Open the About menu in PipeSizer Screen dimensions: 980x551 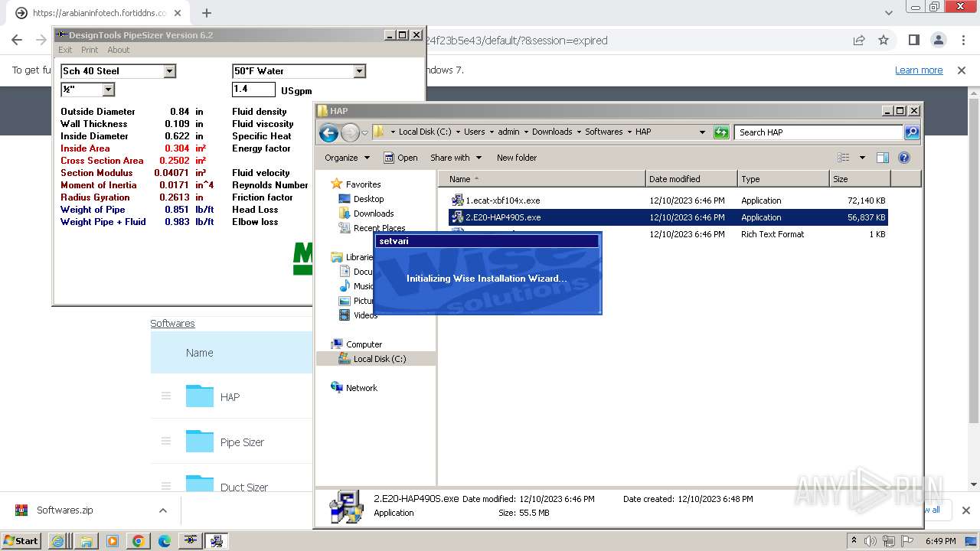(118, 50)
